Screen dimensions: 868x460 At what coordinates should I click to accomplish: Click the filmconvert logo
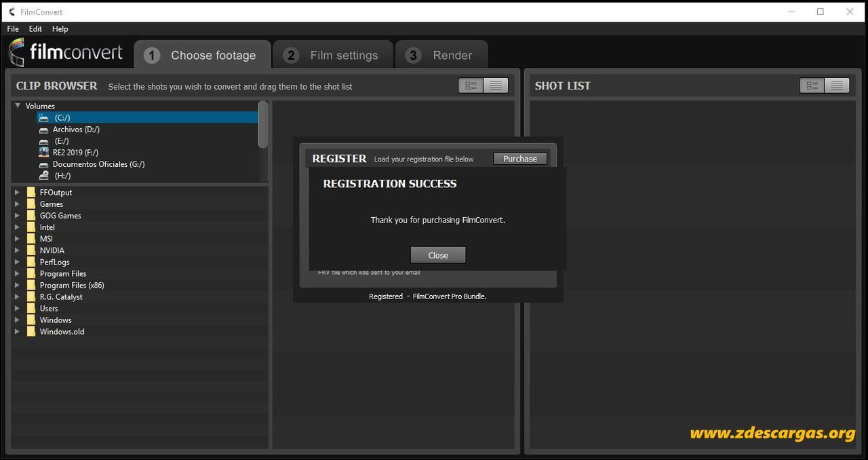[66, 52]
